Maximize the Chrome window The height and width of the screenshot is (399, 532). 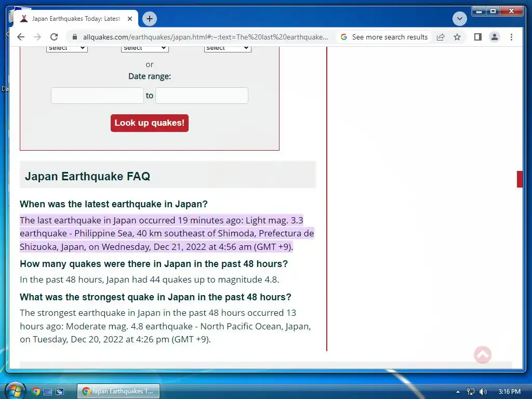pos(493,11)
